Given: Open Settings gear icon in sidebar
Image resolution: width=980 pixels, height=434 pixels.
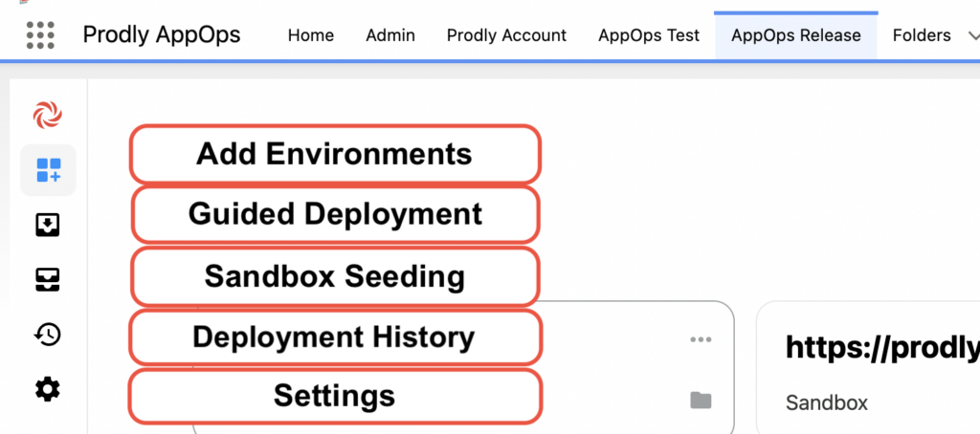Looking at the screenshot, I should click(x=48, y=390).
